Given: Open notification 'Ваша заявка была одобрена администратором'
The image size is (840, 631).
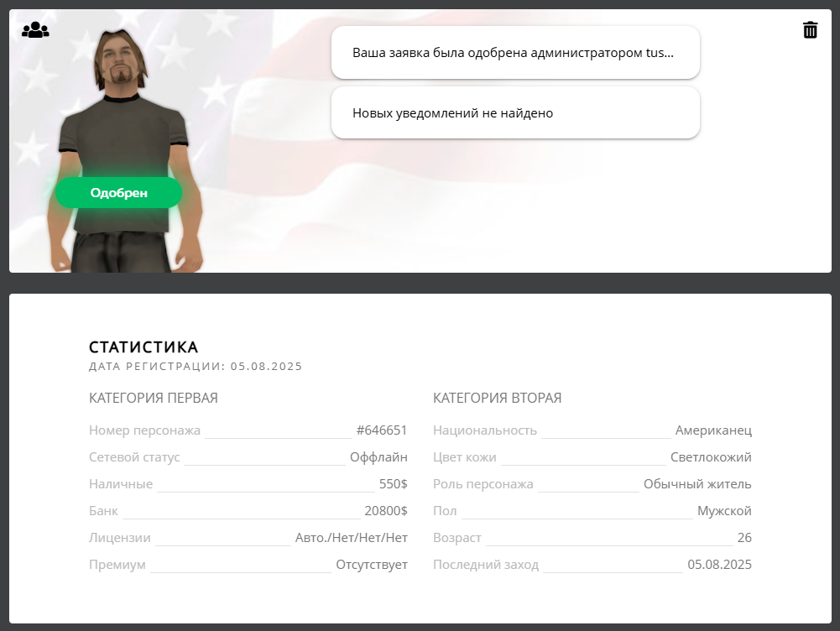Looking at the screenshot, I should pos(515,53).
